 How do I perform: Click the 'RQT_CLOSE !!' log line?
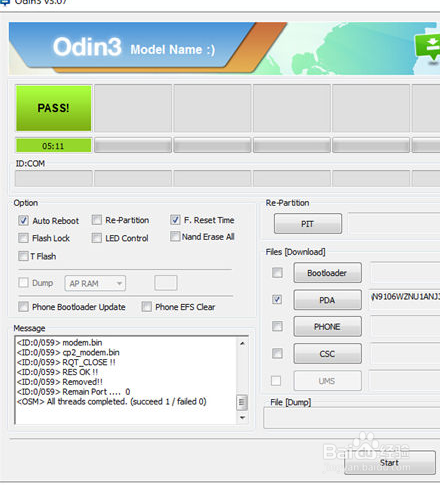(x=66, y=362)
